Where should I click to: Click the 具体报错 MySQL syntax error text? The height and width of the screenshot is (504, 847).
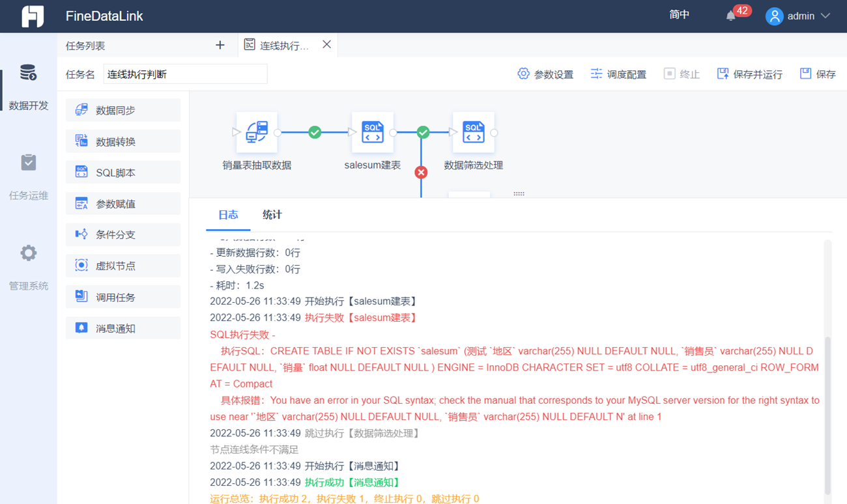click(515, 408)
